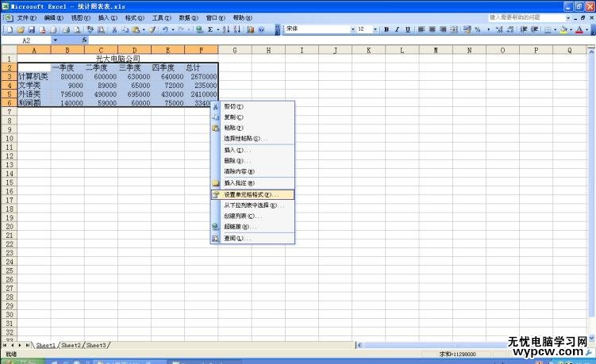Toggle Italic formatting
This screenshot has height=364, width=596.
(397, 29)
